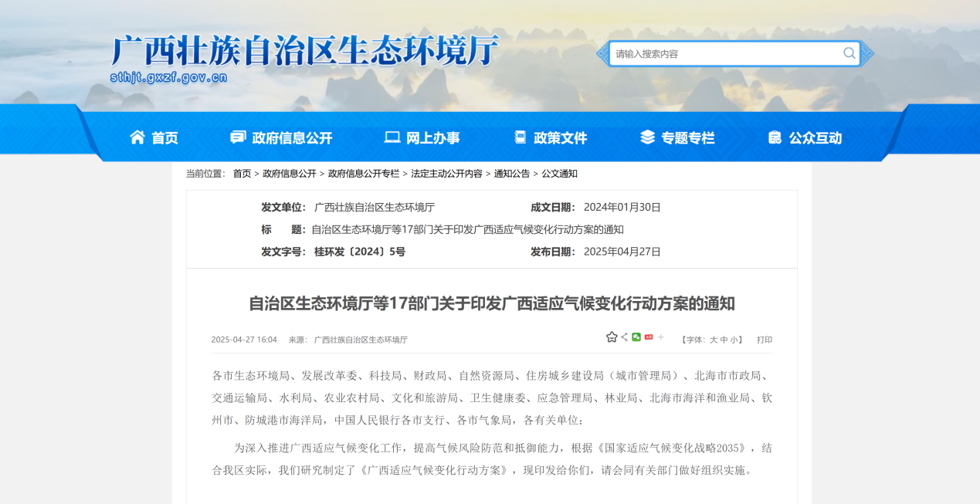Share article via green WeChat icon
The height and width of the screenshot is (504, 980).
(636, 337)
